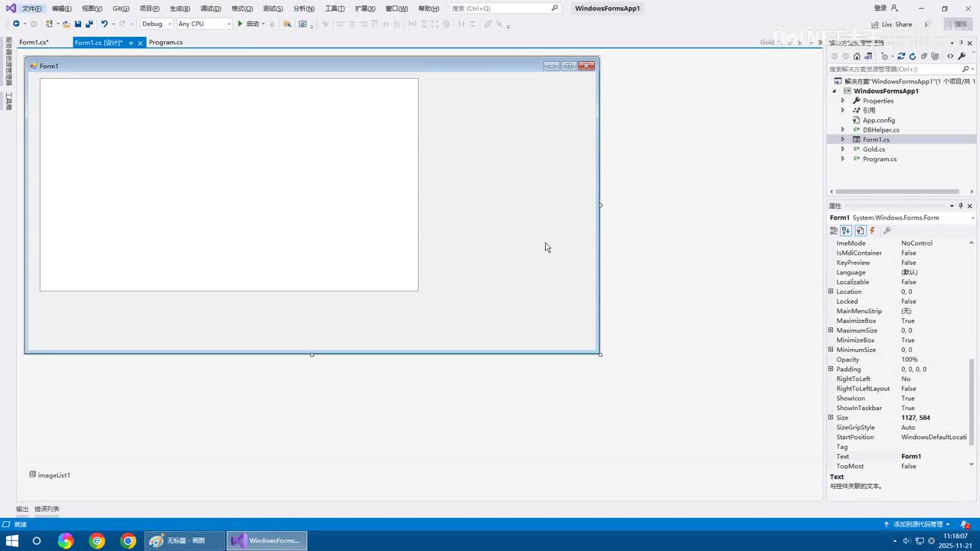Switch to the Program.cs tab
The width and height of the screenshot is (980, 551).
coord(165,43)
